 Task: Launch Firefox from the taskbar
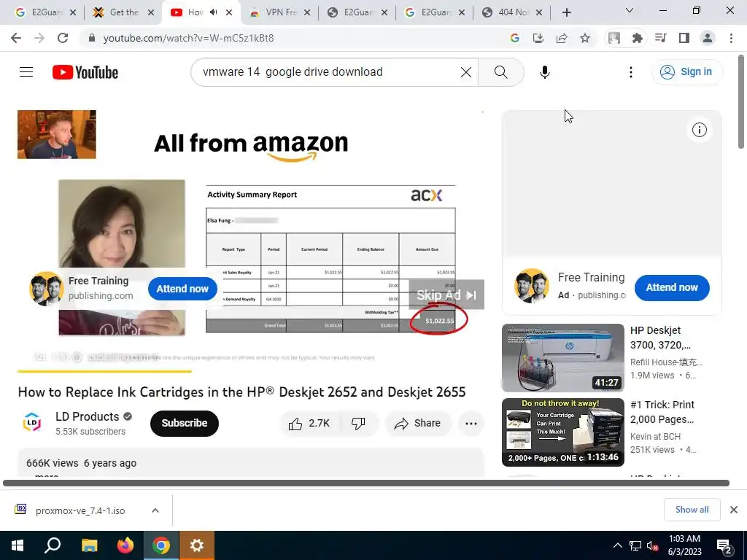(x=125, y=545)
